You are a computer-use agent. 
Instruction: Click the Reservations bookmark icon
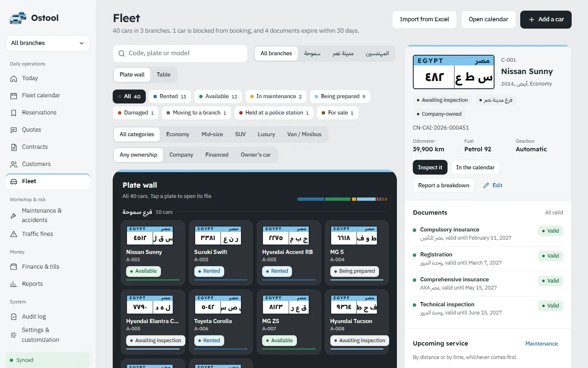[14, 113]
